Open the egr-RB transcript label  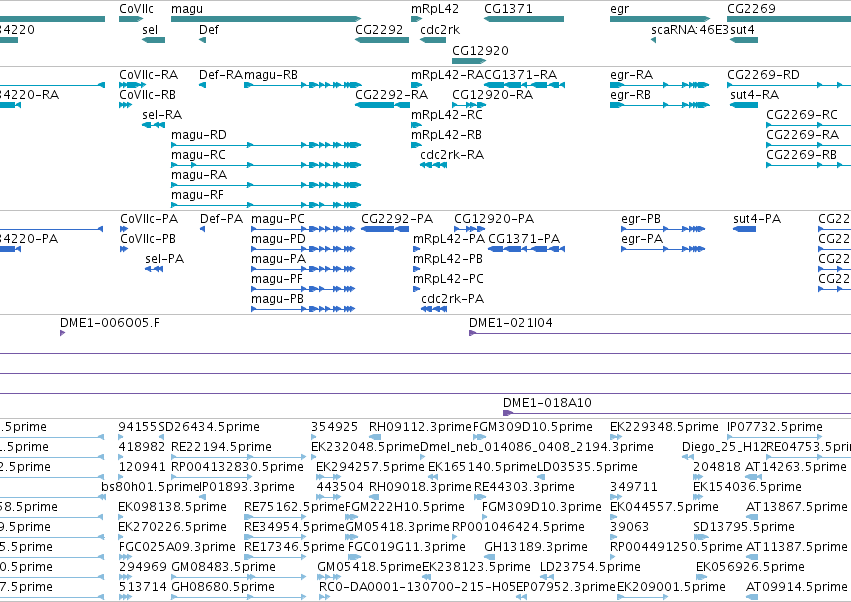click(x=630, y=95)
